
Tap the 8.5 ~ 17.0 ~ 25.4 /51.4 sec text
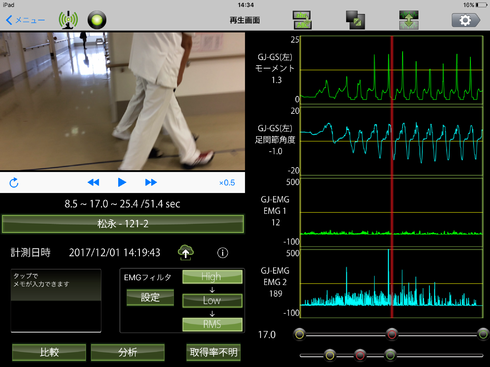tap(122, 204)
